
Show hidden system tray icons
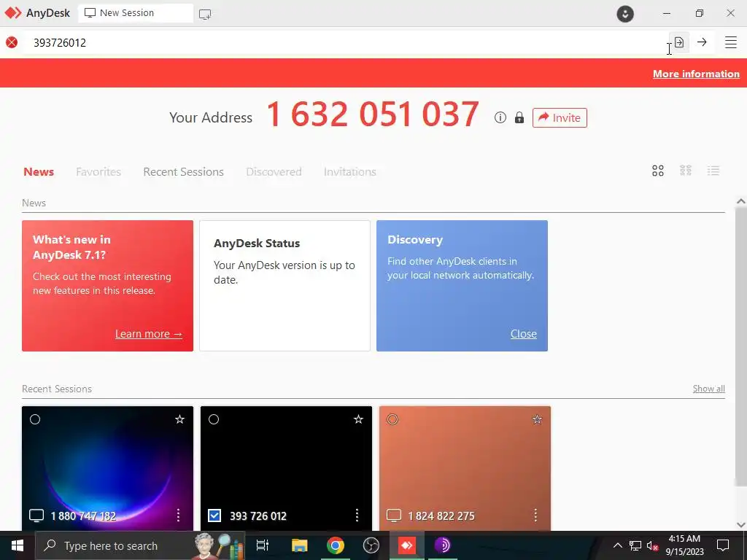click(x=617, y=545)
